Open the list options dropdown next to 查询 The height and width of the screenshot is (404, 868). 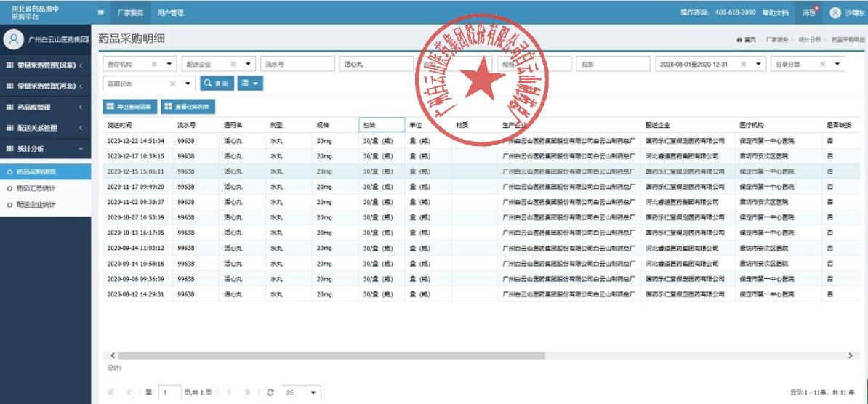(x=250, y=84)
